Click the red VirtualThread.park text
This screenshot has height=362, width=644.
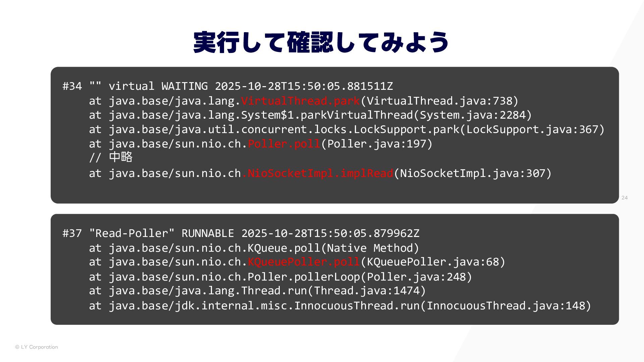click(300, 101)
